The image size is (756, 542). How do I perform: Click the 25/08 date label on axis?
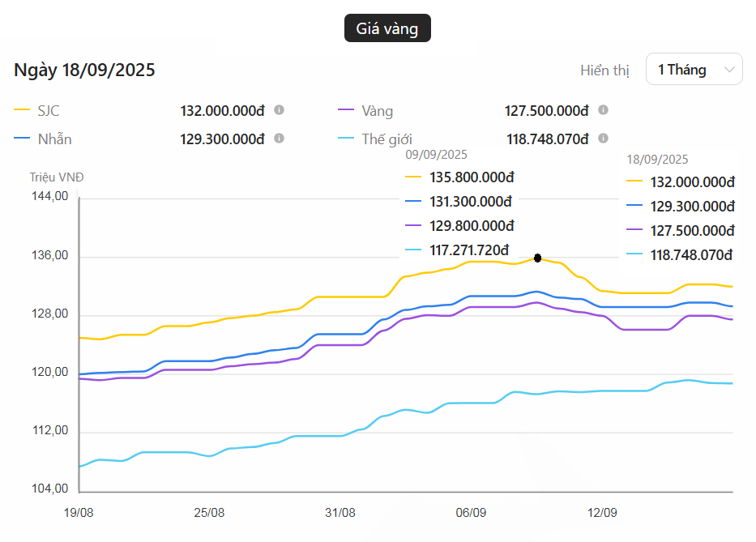pos(209,513)
